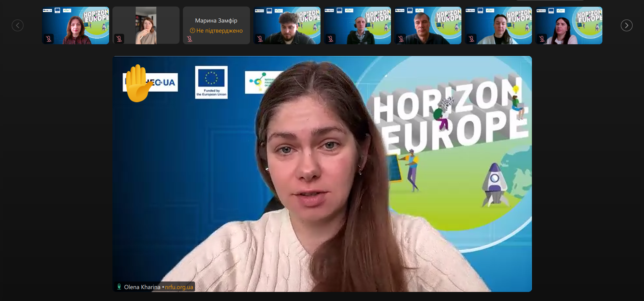Screen dimensions: 644x301
Task: Click the unverified warning icon next to Не підтверджено
Action: (x=192, y=31)
